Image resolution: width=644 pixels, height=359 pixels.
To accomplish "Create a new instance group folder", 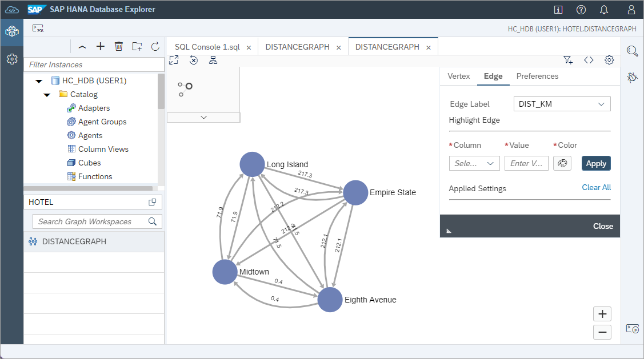I will coord(137,46).
